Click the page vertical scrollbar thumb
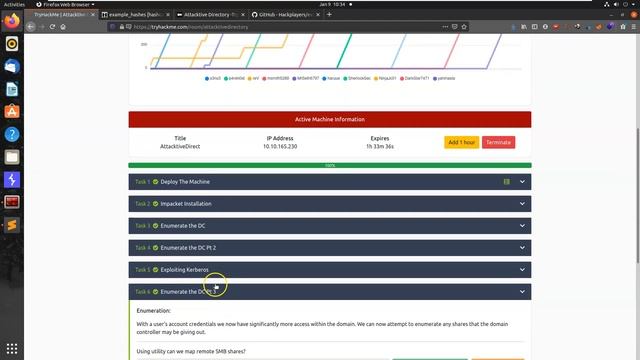The image size is (640, 360). [638, 196]
